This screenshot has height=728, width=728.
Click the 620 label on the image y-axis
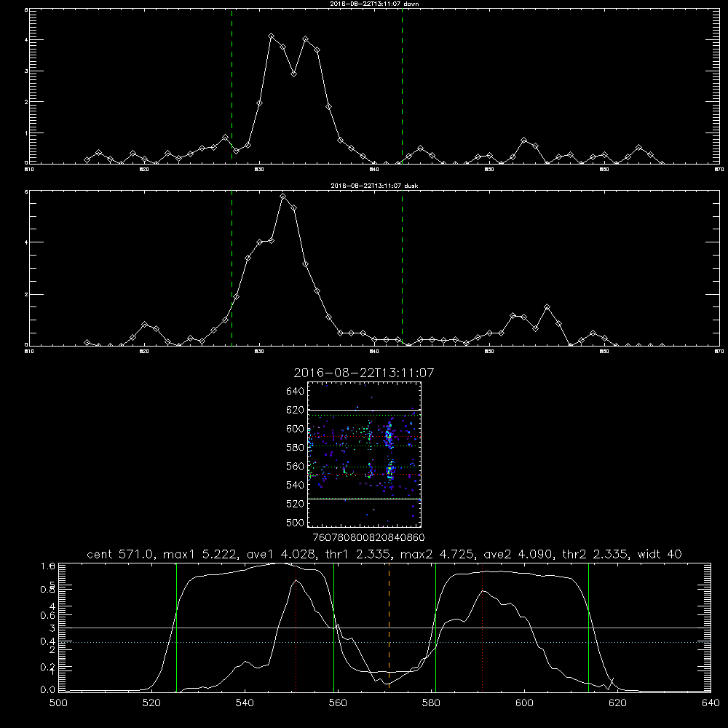(295, 410)
